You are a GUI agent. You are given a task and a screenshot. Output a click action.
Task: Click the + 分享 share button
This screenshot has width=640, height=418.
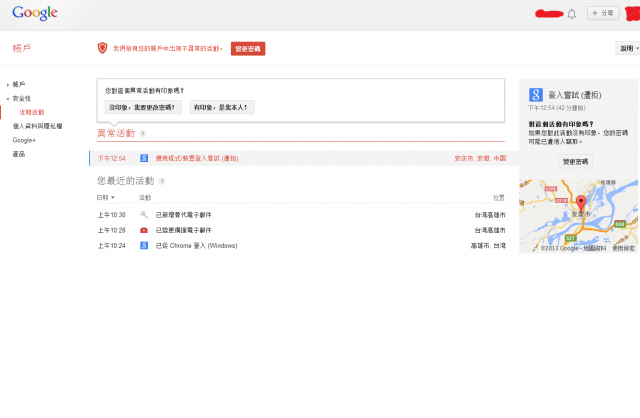603,13
